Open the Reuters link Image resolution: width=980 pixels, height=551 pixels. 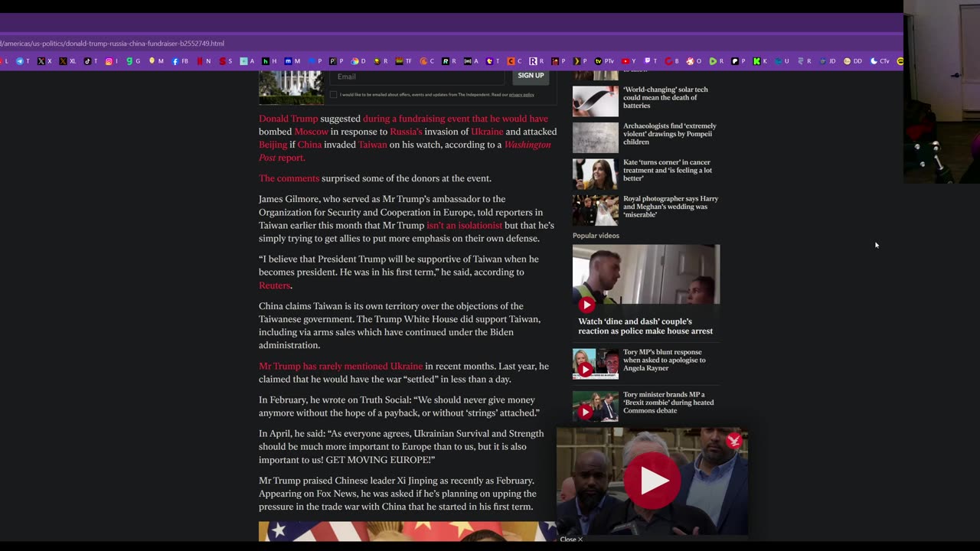pyautogui.click(x=274, y=285)
